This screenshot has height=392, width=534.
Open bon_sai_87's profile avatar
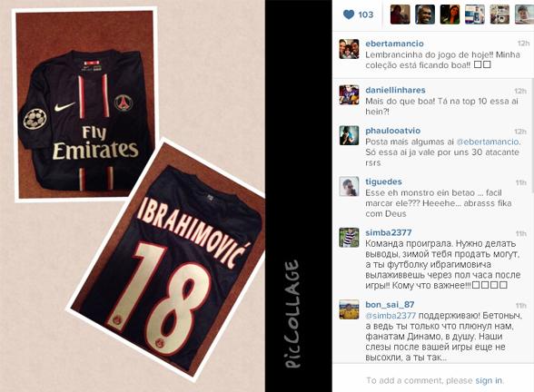(349, 309)
